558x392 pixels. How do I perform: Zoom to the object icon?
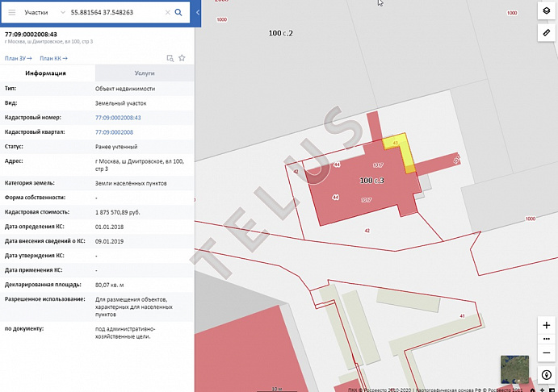pos(170,58)
